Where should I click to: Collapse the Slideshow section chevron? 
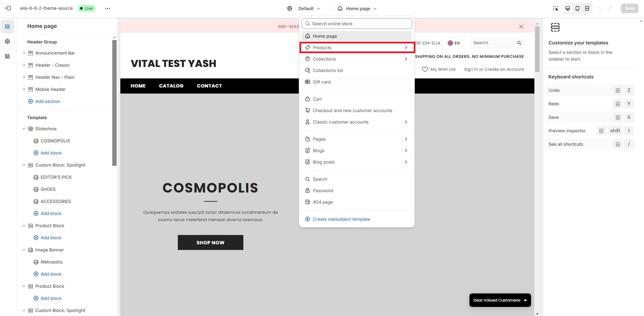(x=24, y=129)
